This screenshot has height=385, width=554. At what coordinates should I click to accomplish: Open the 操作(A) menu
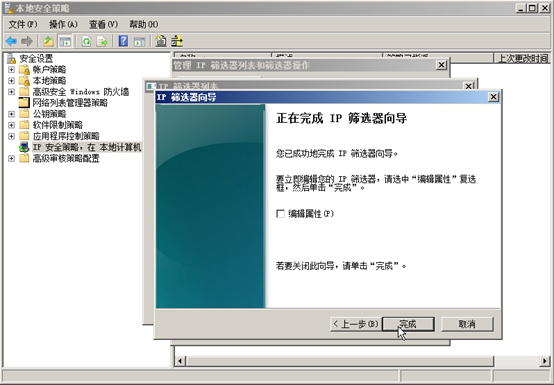coord(63,24)
